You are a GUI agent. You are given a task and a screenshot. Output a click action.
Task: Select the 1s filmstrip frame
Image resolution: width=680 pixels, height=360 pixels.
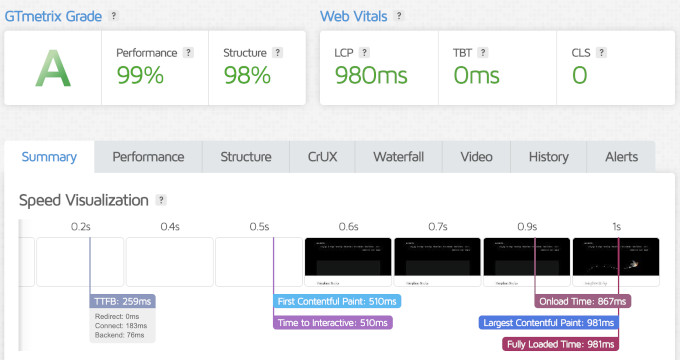tap(616, 262)
